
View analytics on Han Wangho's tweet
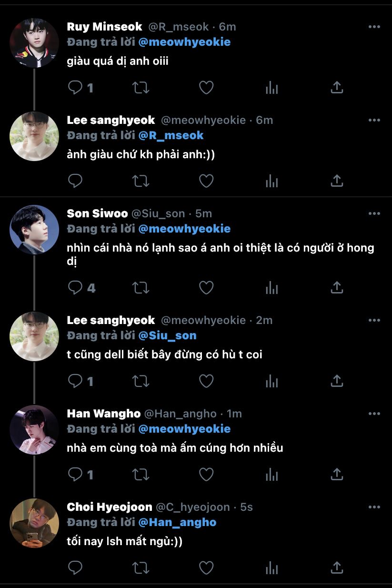(x=271, y=475)
